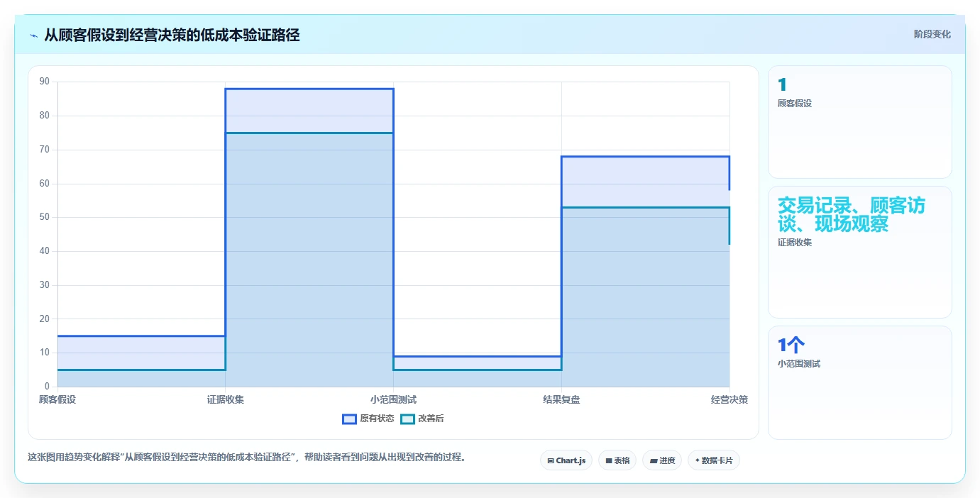Click the icon in the 表格 chip
980x498 pixels.
click(608, 460)
